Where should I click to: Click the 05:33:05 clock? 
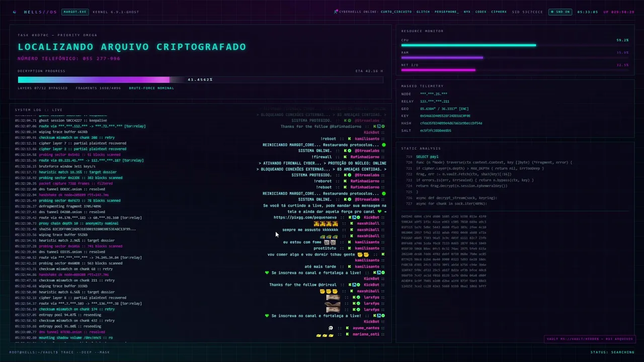click(x=587, y=12)
